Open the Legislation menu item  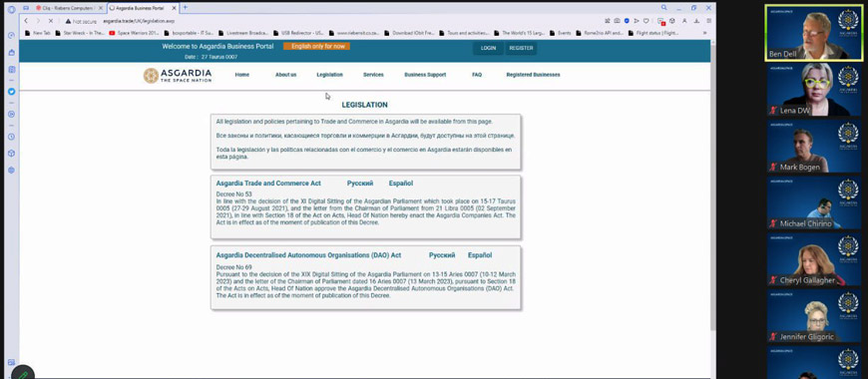click(x=329, y=75)
